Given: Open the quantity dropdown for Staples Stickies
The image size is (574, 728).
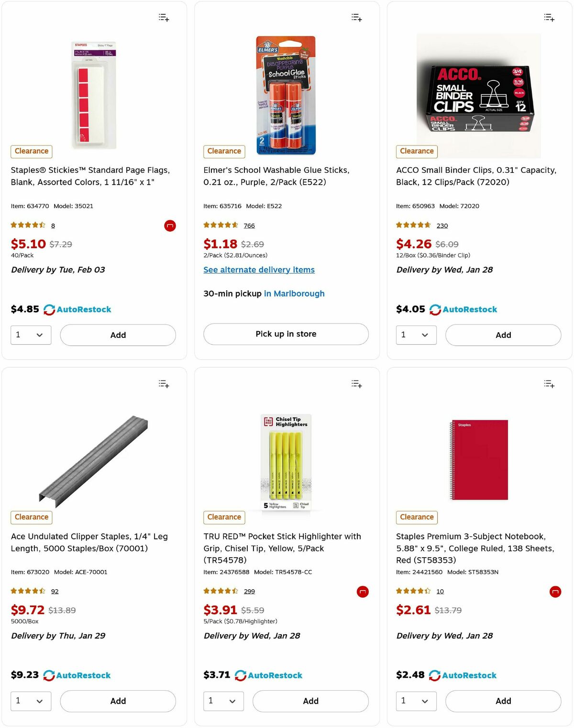Looking at the screenshot, I should click(31, 335).
